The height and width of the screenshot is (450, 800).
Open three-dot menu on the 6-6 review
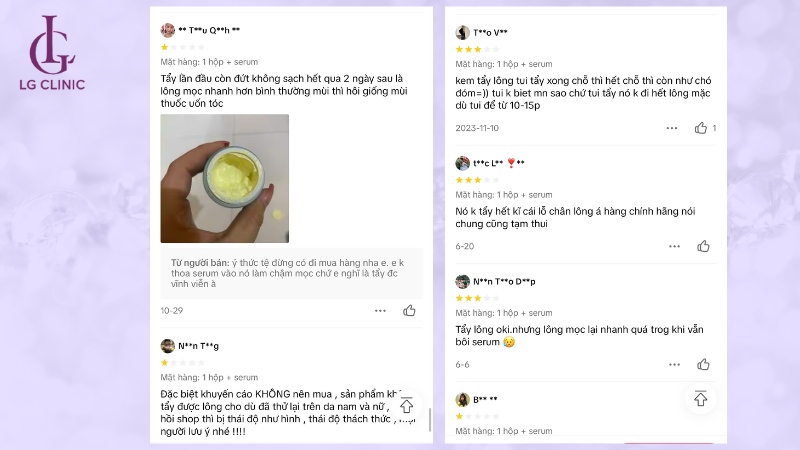[674, 364]
